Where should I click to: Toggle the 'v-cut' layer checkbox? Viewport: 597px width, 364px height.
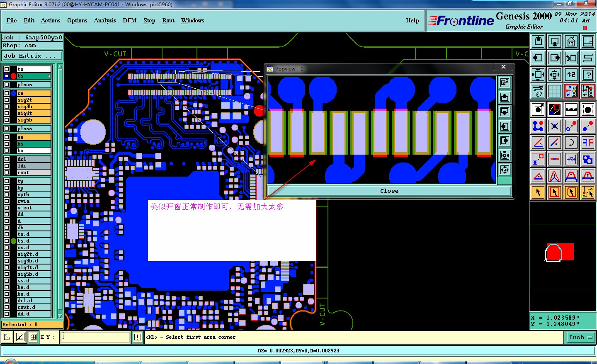[x=7, y=208]
